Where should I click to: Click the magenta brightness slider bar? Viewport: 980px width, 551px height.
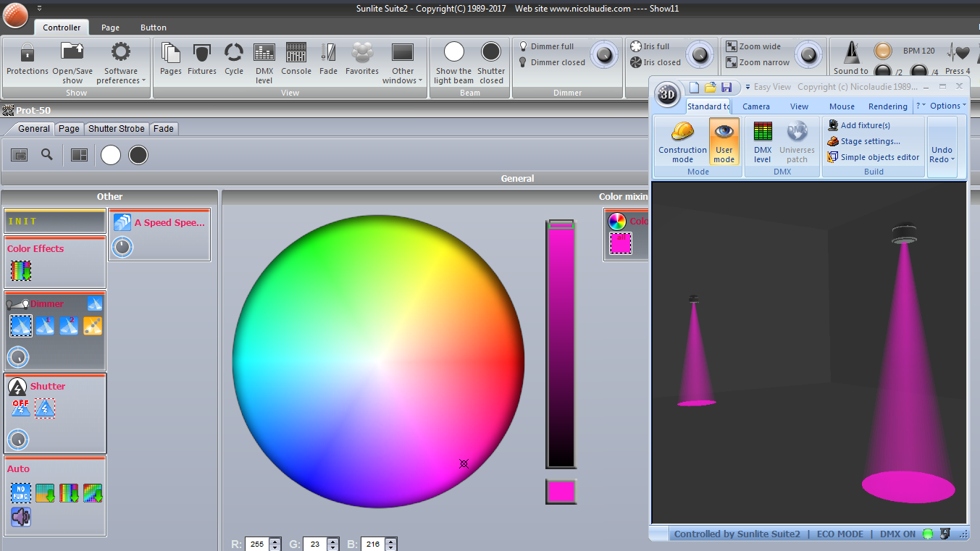click(x=561, y=344)
